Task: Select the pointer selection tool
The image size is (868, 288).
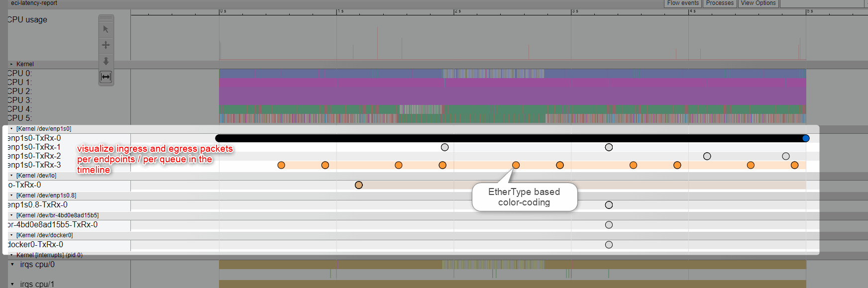Action: click(x=106, y=29)
